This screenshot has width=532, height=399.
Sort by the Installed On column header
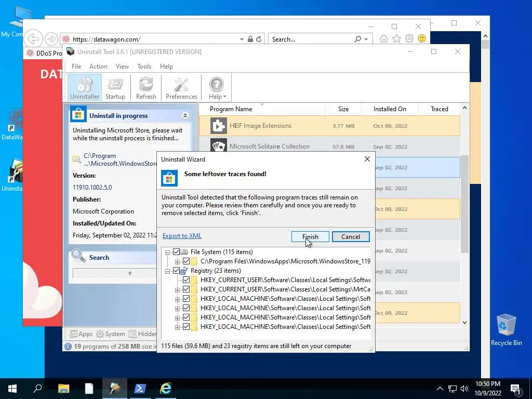[x=390, y=109]
